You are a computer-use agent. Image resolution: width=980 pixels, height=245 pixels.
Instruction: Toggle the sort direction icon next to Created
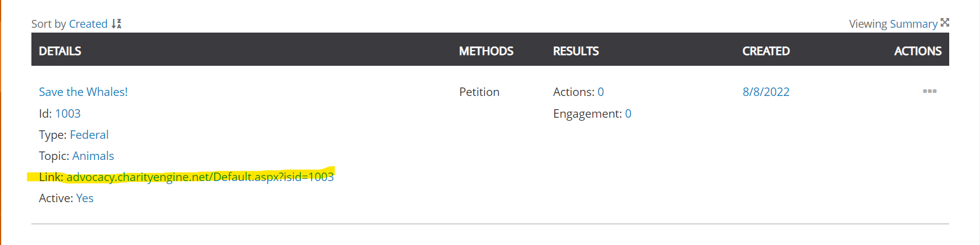click(117, 24)
